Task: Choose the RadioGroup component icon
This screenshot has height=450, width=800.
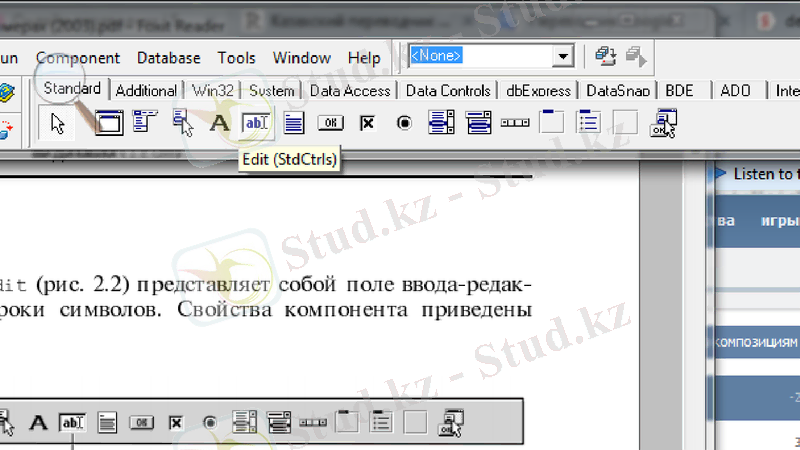Action: pos(588,122)
